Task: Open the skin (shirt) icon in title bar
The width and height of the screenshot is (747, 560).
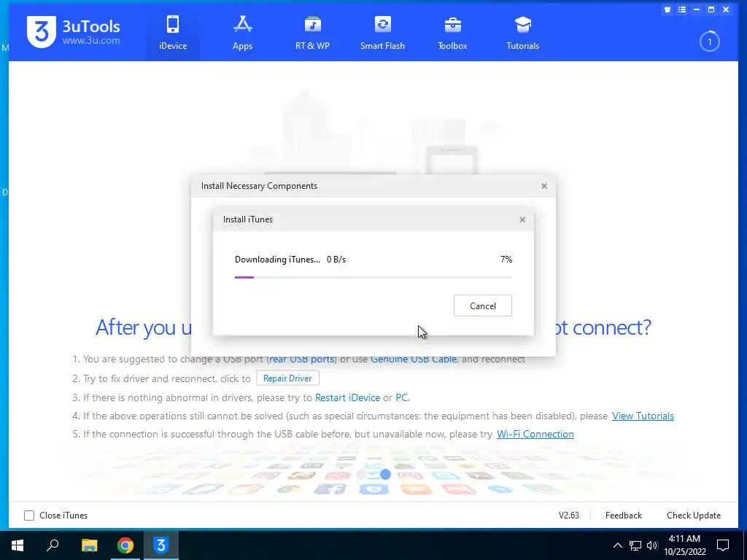Action: [667, 9]
